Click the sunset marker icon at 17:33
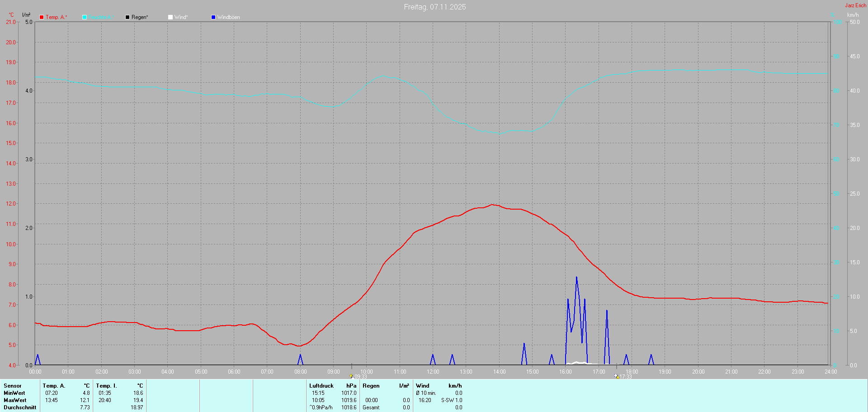 [x=616, y=376]
